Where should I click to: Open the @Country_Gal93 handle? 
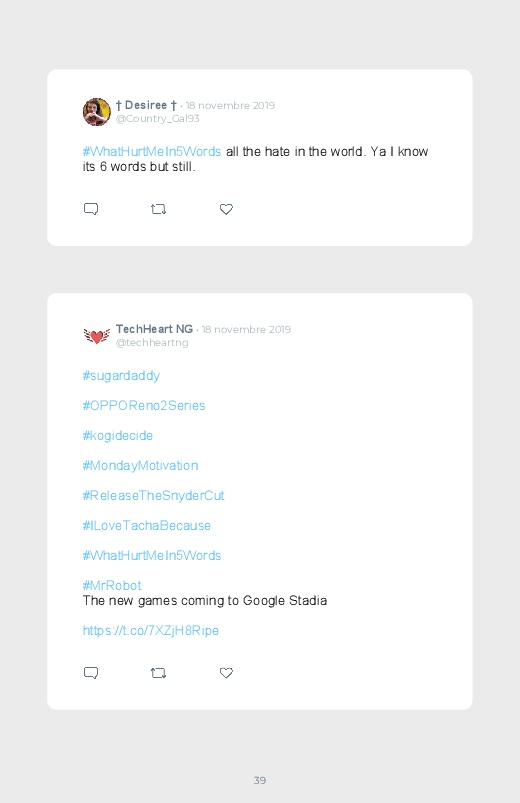pos(157,118)
